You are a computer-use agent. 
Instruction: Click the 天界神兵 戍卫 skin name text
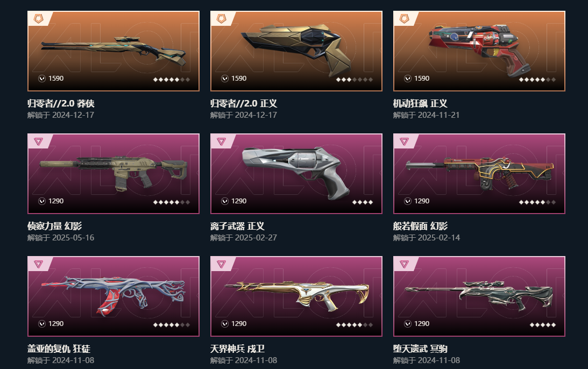pos(237,349)
